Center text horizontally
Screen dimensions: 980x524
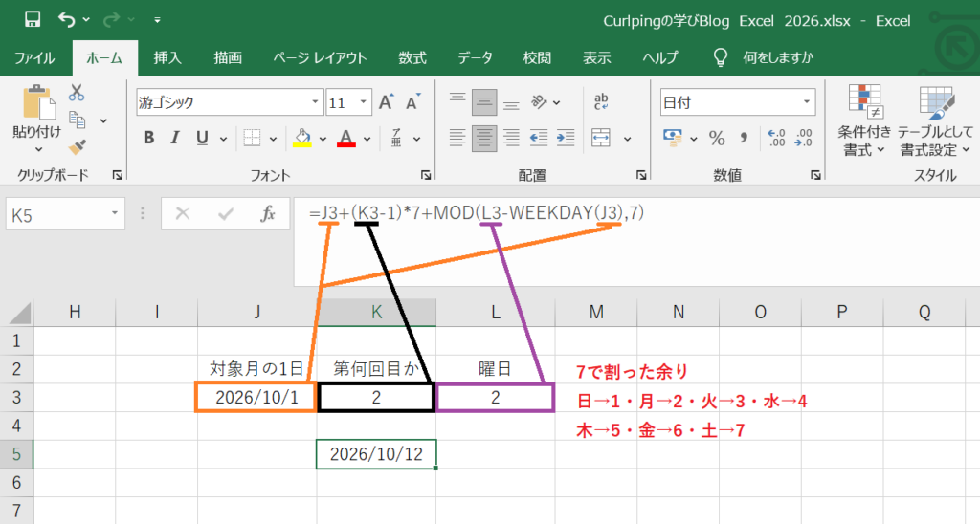pyautogui.click(x=484, y=138)
